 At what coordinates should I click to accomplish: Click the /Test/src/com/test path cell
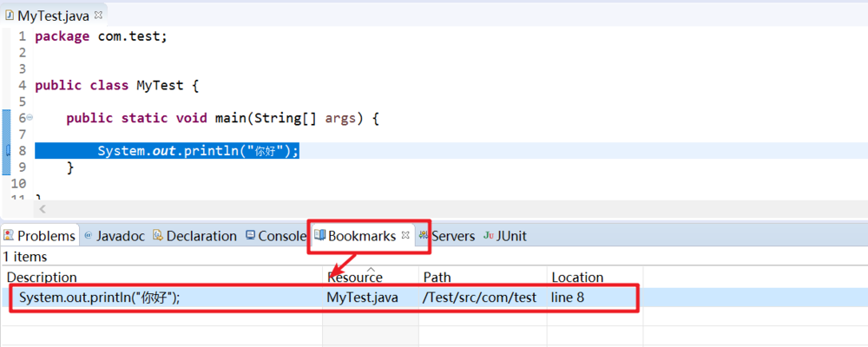click(479, 298)
